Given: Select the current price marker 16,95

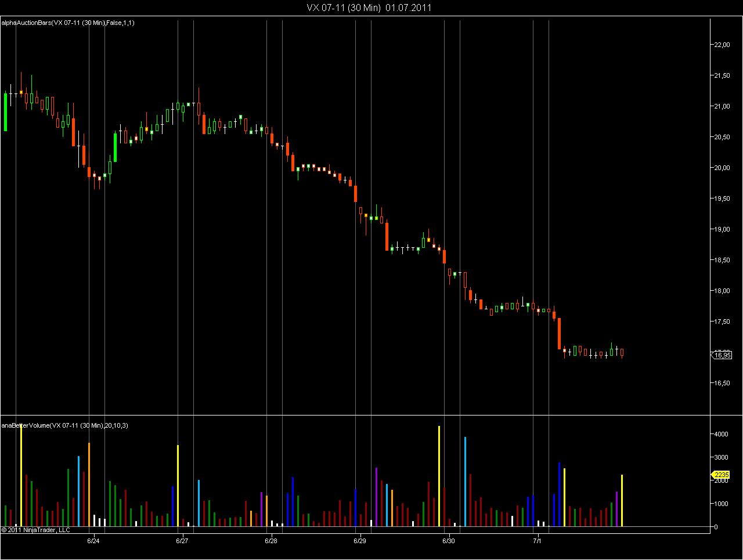Looking at the screenshot, I should pyautogui.click(x=722, y=355).
